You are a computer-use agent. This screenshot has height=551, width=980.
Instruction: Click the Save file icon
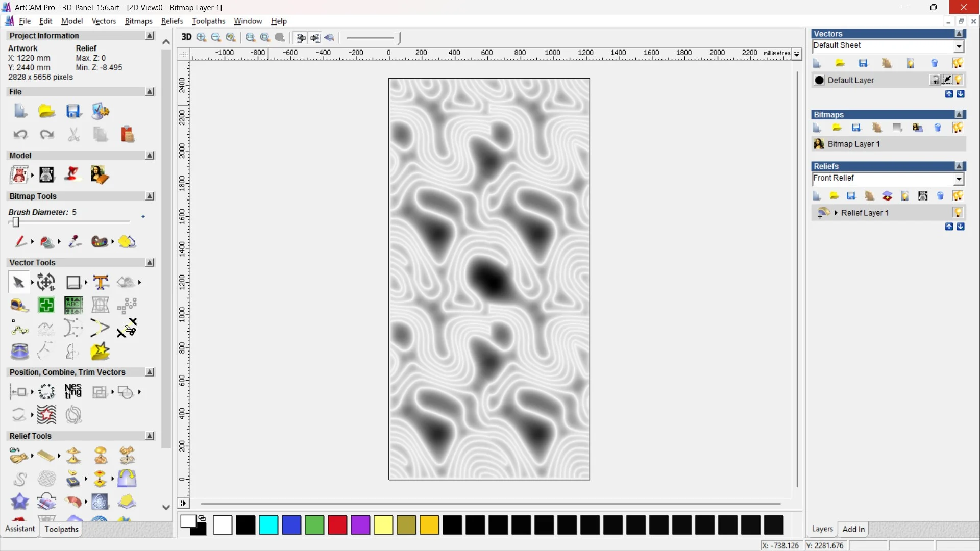point(73,111)
